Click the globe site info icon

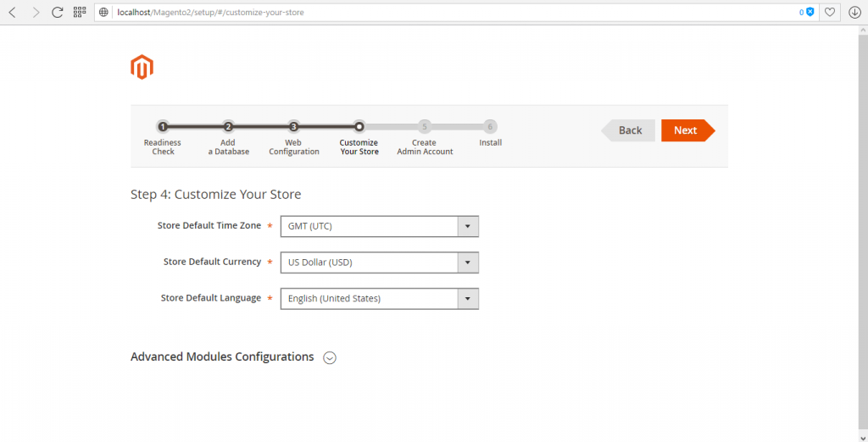103,12
